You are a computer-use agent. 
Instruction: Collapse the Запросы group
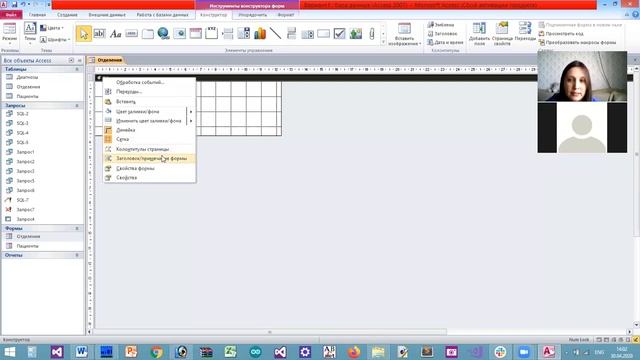[77, 106]
